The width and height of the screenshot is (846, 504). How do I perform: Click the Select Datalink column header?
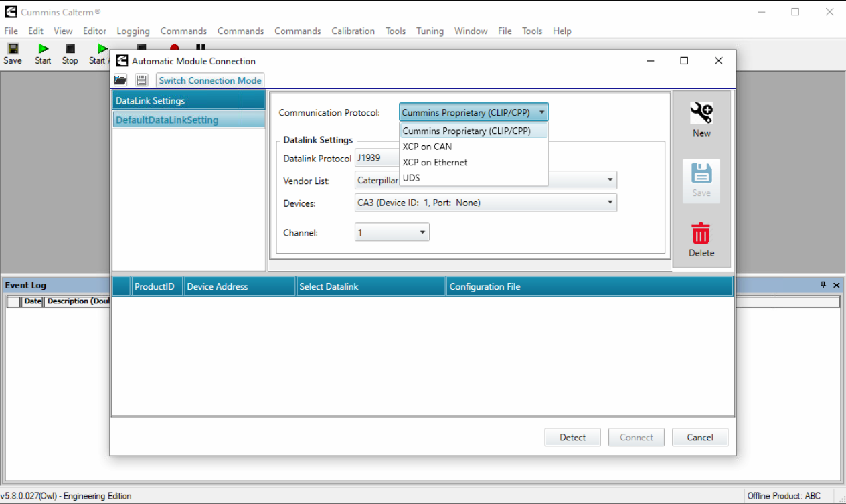coord(371,286)
